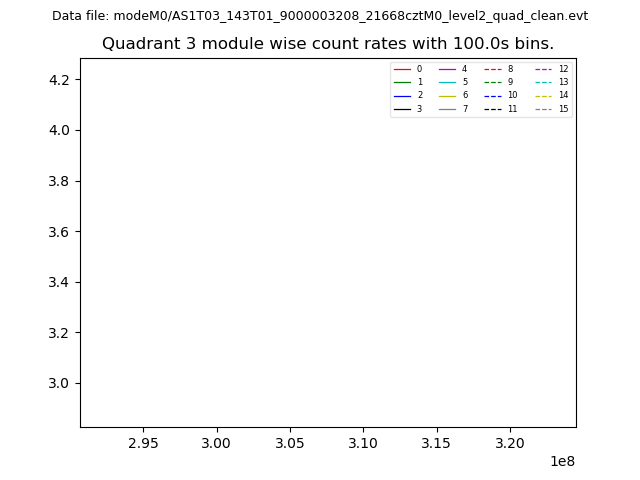Select the cyan dashed legend line for module 13
This screenshot has width=640, height=480.
point(543,82)
